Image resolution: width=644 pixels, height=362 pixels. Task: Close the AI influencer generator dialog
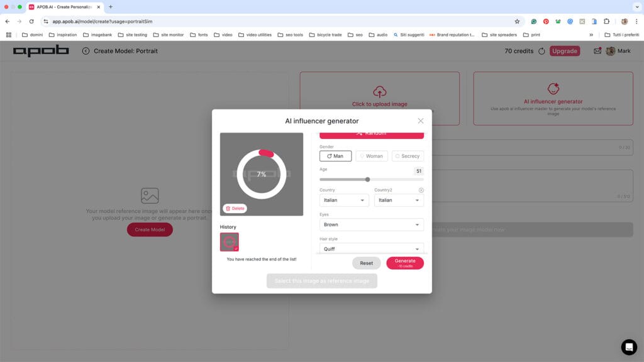[421, 121]
